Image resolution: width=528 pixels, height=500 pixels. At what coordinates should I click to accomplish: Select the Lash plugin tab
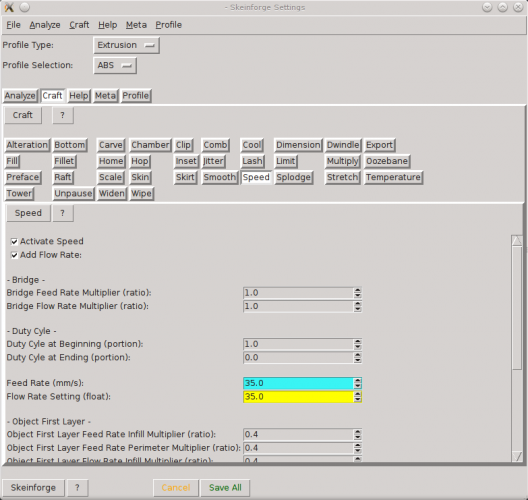point(253,161)
